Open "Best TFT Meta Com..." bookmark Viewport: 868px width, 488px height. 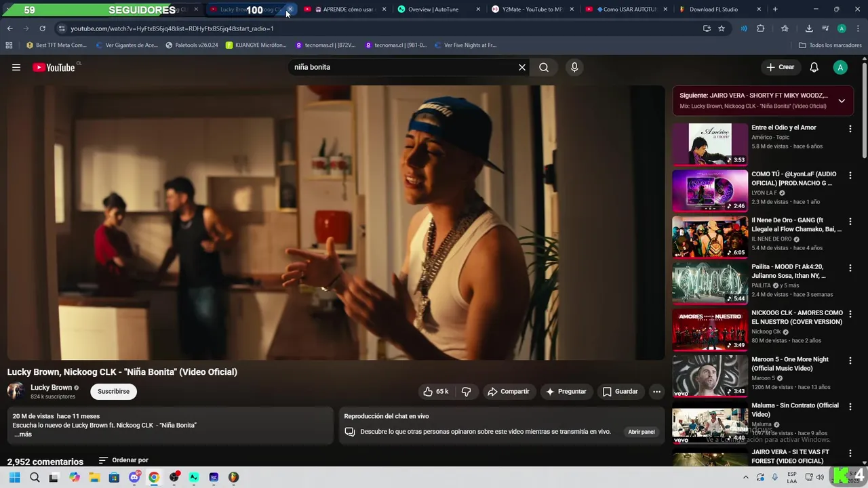click(56, 45)
